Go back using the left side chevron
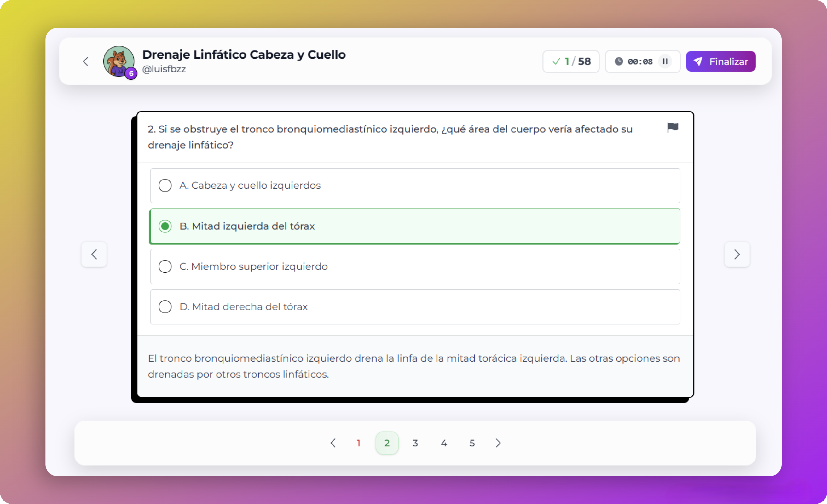The height and width of the screenshot is (504, 827). (94, 255)
